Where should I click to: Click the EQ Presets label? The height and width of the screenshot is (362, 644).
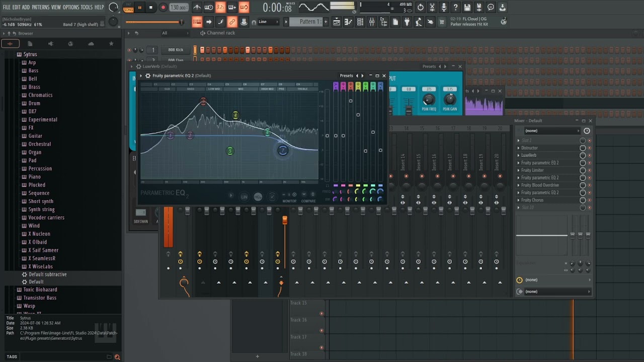tap(347, 76)
